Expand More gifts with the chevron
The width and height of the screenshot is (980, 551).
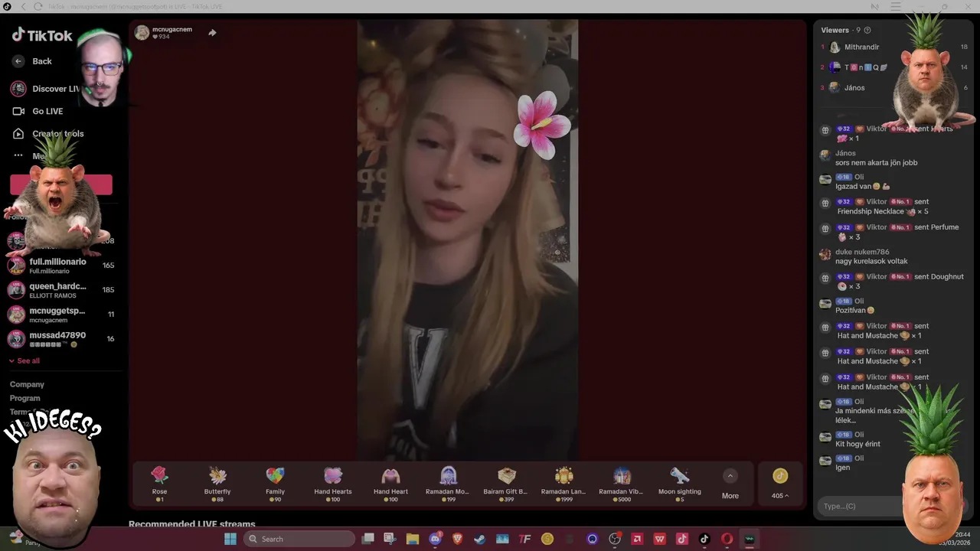[x=730, y=476]
